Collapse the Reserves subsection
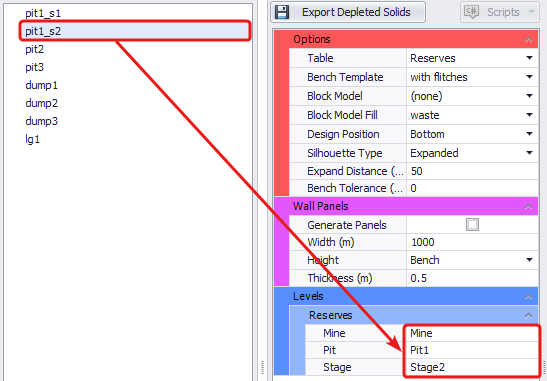 (528, 315)
